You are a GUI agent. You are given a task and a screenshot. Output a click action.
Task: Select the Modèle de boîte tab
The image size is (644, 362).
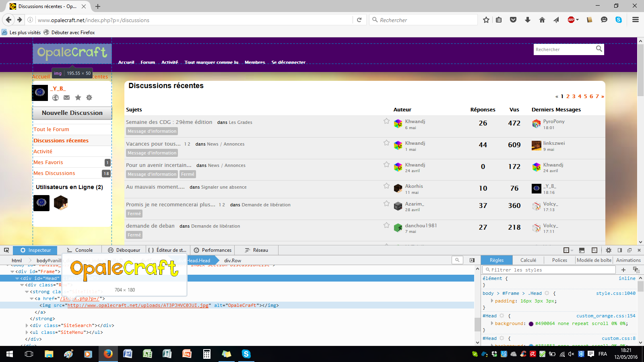point(594,260)
